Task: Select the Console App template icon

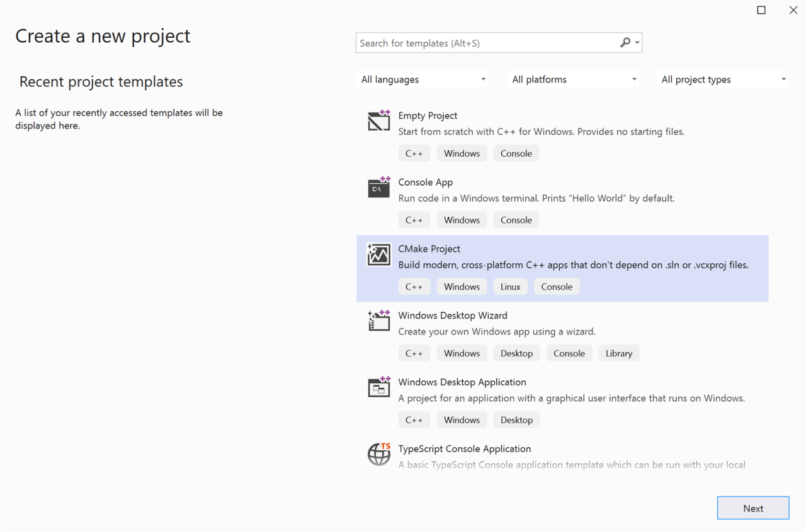Action: pos(379,187)
